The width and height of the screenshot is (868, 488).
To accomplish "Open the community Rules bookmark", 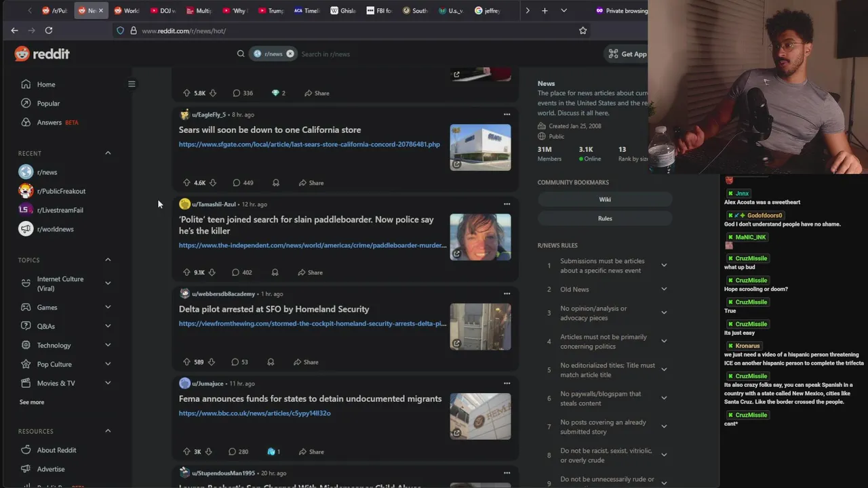I will tap(605, 218).
